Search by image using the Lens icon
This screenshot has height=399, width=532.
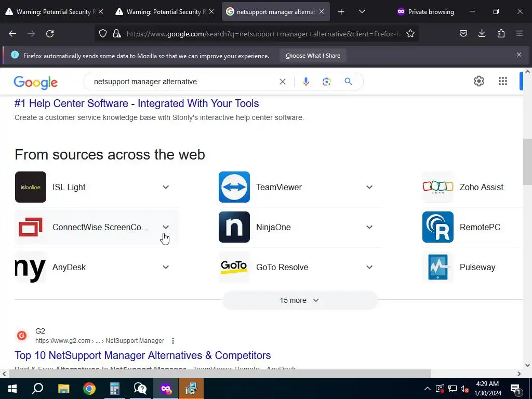[326, 82]
